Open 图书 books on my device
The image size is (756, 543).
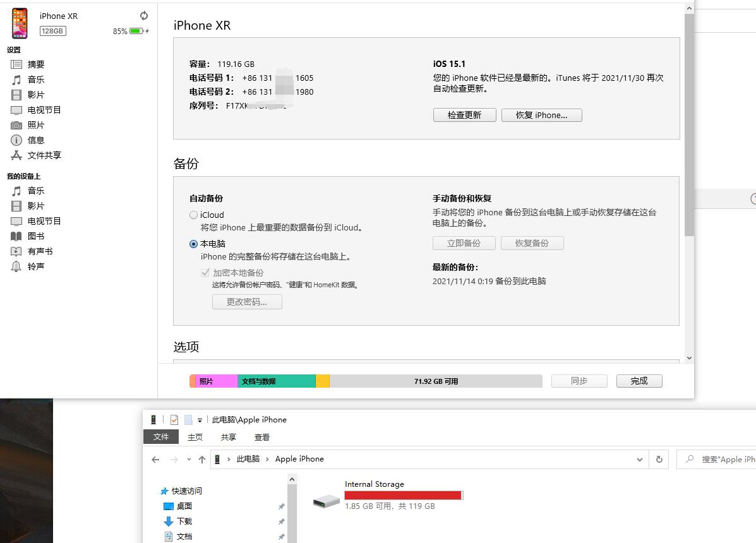tap(36, 236)
